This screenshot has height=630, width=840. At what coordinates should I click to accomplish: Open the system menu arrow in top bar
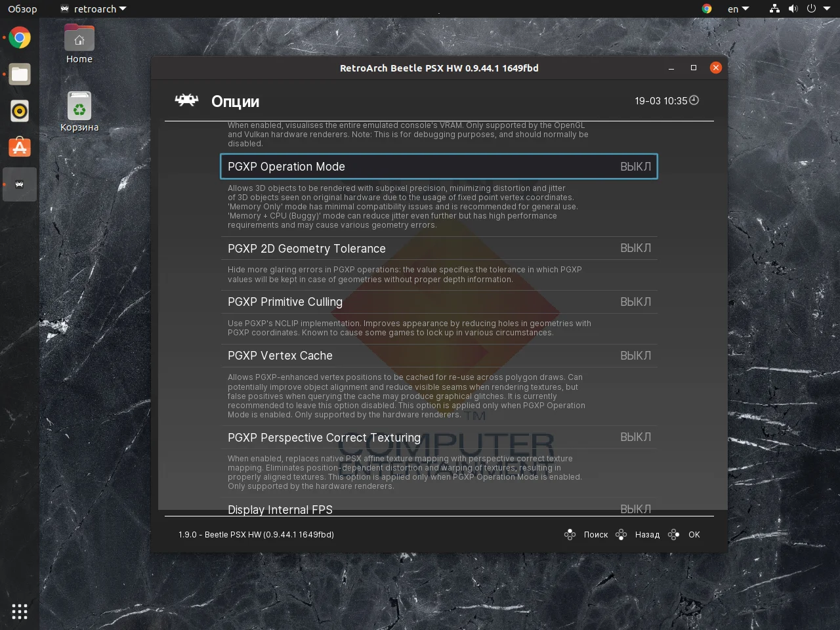click(x=827, y=9)
